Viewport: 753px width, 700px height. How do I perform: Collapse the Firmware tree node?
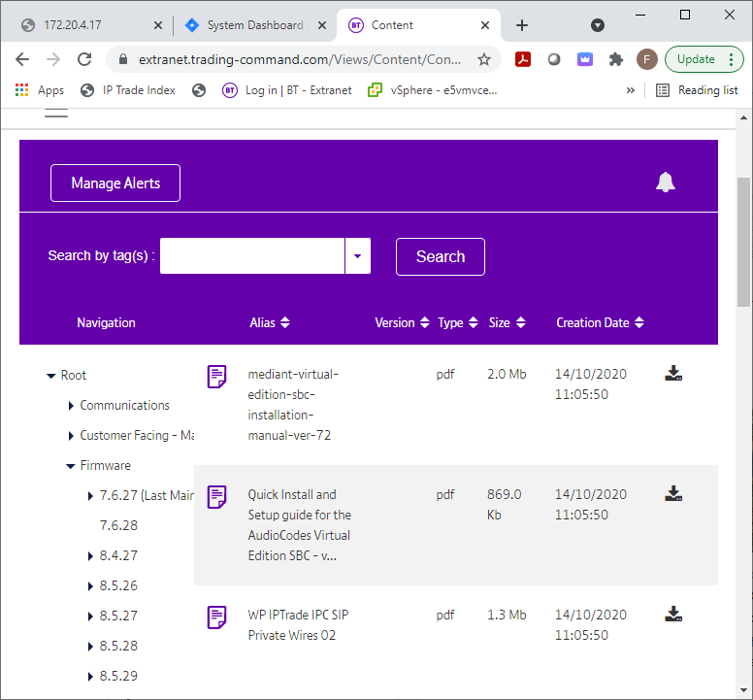[x=71, y=466]
